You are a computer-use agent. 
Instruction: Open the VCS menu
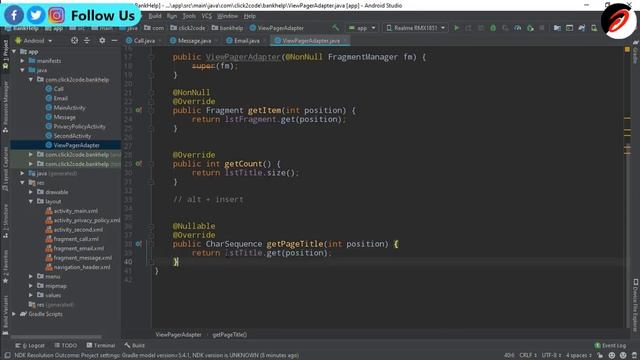click(x=207, y=16)
